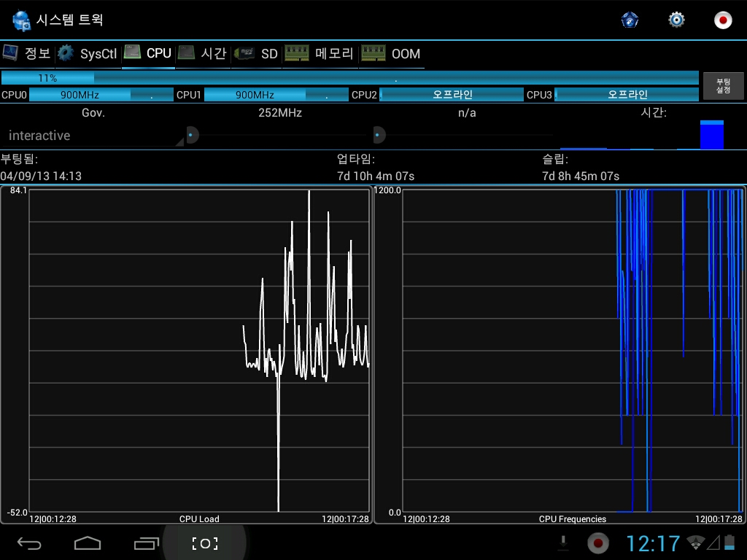Click the 시스템 트윅 app logo

coord(21,20)
